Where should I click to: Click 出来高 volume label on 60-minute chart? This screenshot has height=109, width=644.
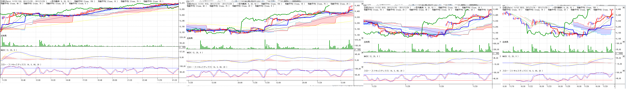point(505,42)
